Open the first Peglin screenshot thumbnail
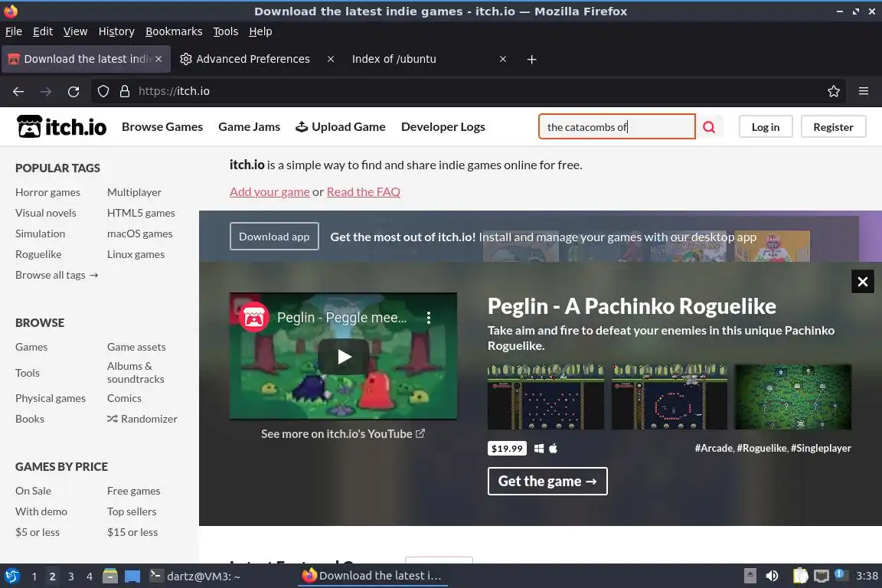This screenshot has width=882, height=588. 546,397
